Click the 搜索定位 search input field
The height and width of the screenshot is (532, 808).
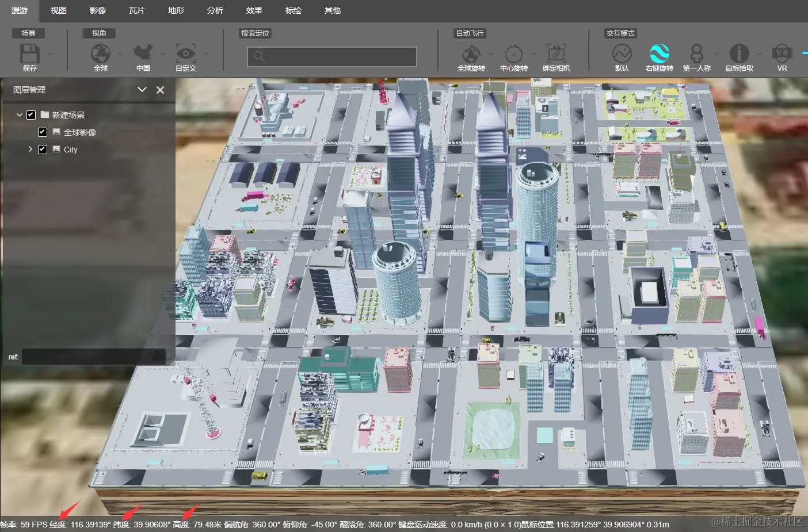(x=332, y=56)
